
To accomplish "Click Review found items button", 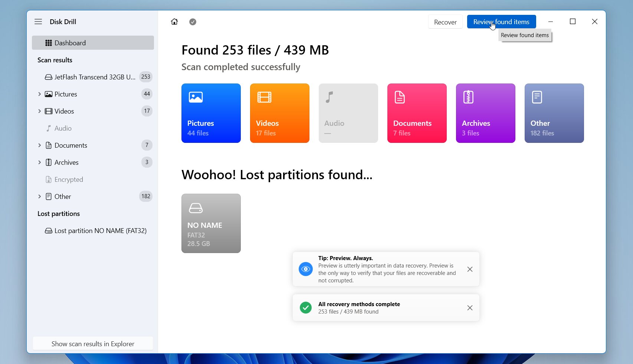I will (501, 22).
